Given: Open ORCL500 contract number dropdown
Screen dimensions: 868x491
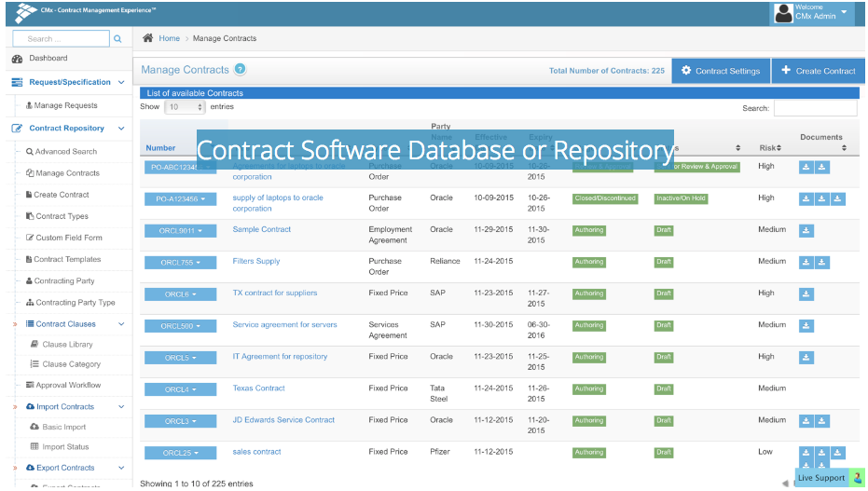Looking at the screenshot, I should point(181,326).
